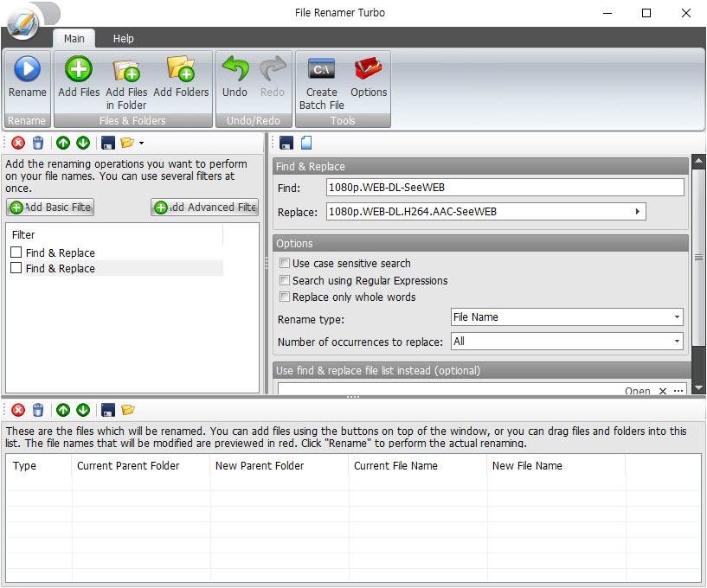Open the Rename type dropdown
Viewport: 707px width, 588px height.
pyautogui.click(x=676, y=316)
